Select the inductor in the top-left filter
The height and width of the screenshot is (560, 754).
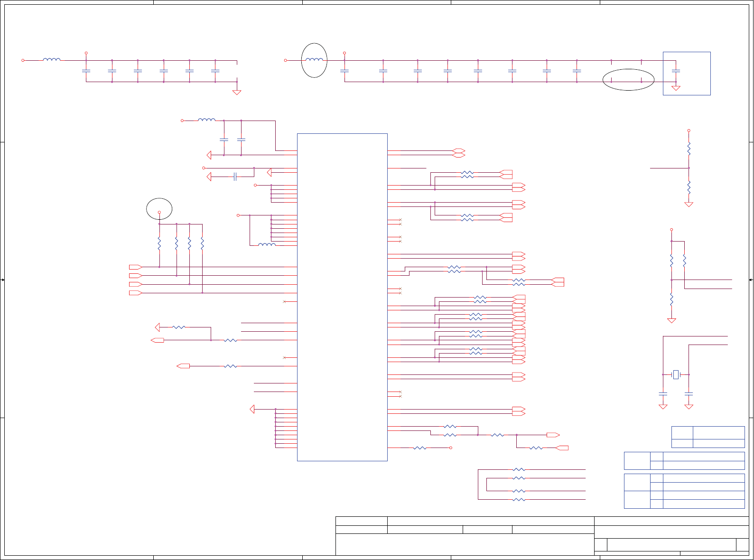pyautogui.click(x=52, y=60)
